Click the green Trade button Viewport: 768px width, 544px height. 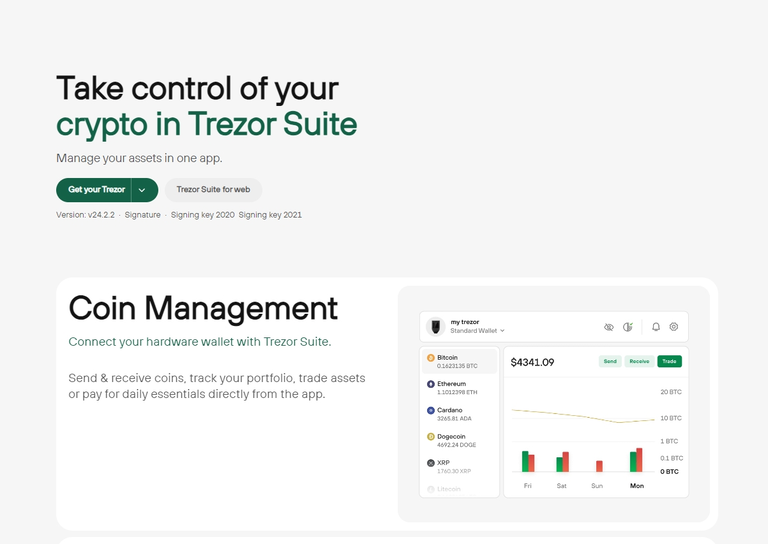pyautogui.click(x=669, y=361)
